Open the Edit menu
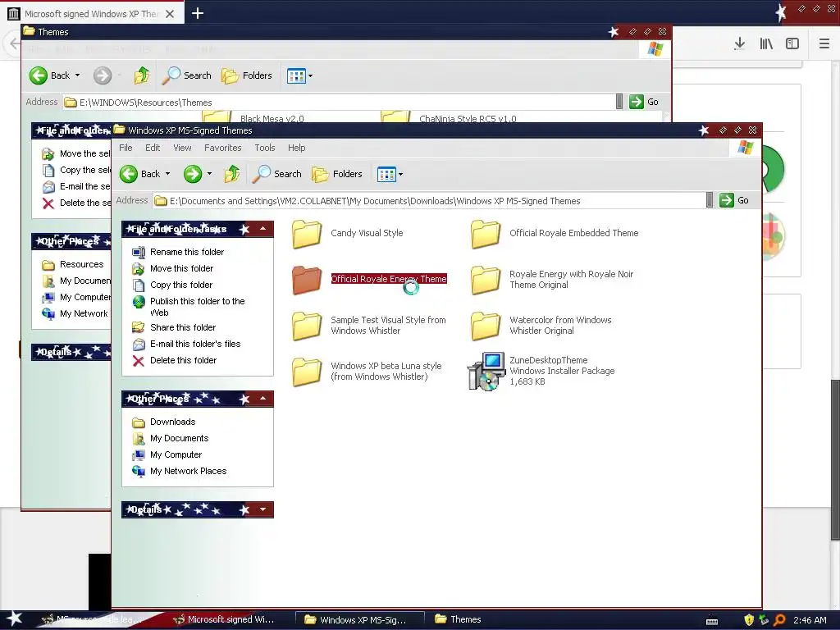Viewport: 840px width, 630px height. 153,148
